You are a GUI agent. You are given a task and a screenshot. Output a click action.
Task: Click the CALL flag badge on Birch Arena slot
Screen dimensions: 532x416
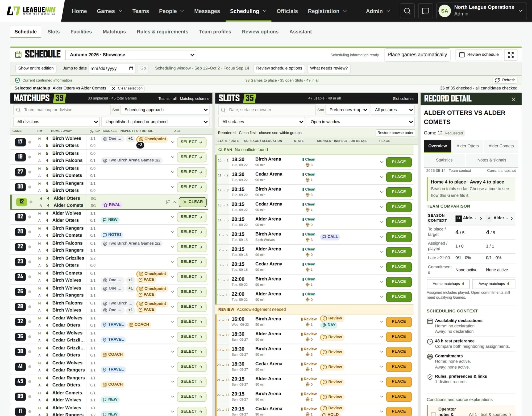(330, 237)
